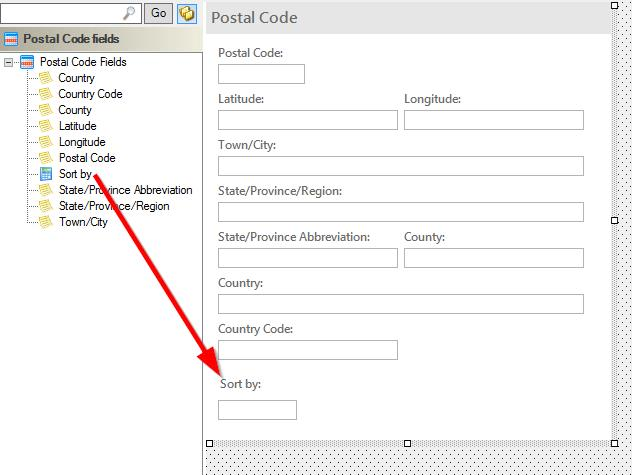Click the Sort by input box on form

tap(257, 410)
